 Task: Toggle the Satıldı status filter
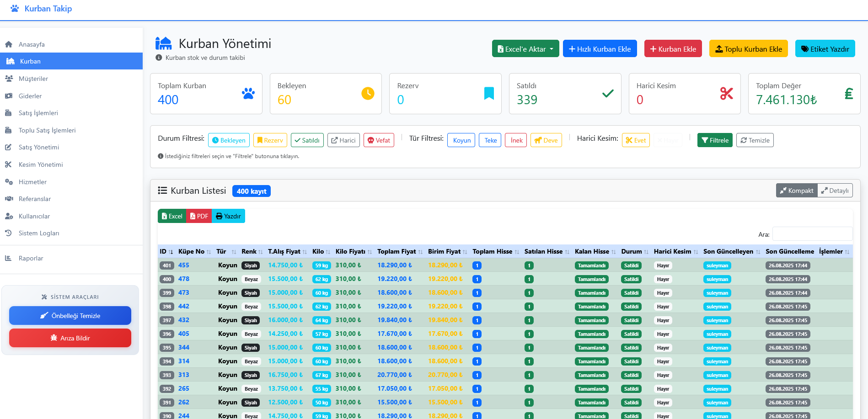(x=307, y=140)
